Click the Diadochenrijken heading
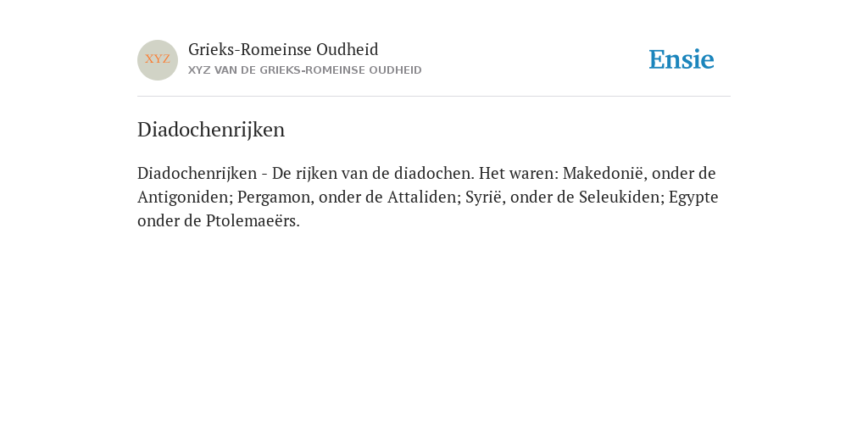Viewport: 868px width, 434px height. [211, 130]
